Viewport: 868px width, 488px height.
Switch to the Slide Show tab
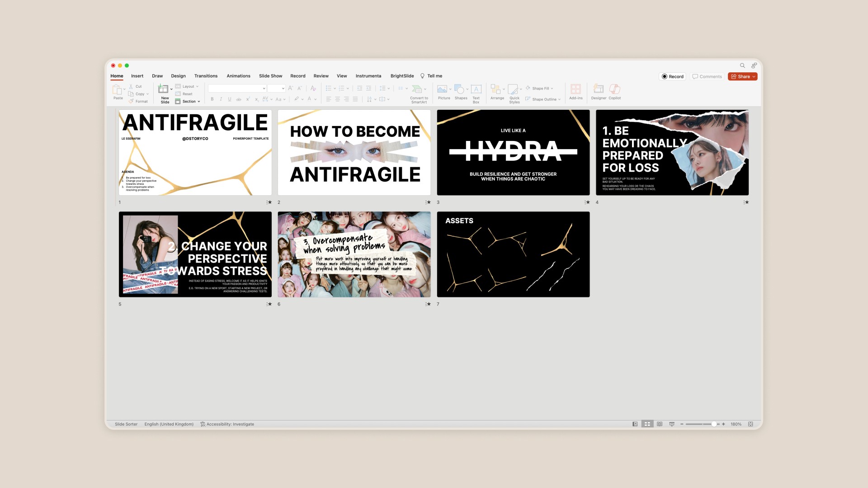tap(270, 76)
